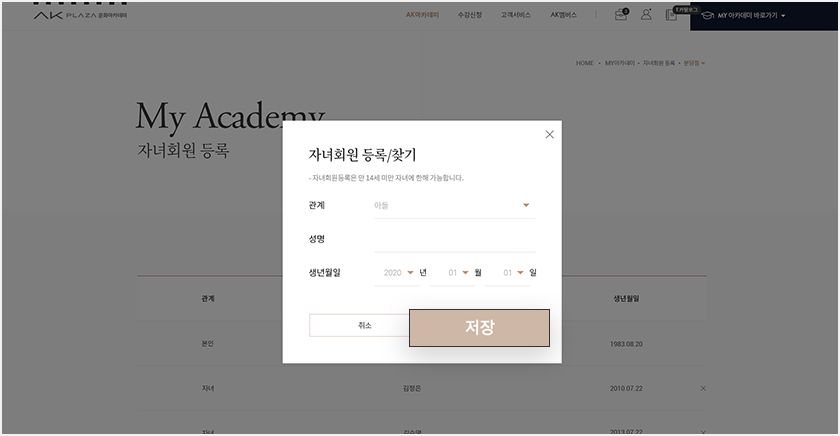The width and height of the screenshot is (840, 436).
Task: Click the 취소 cancel button
Action: tap(359, 325)
